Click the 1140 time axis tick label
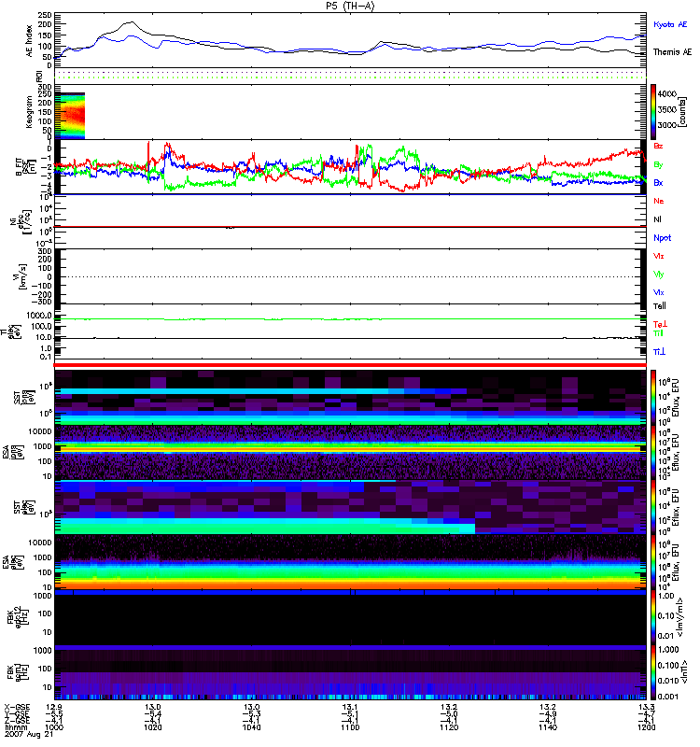This screenshot has height=747, width=700. (x=547, y=729)
